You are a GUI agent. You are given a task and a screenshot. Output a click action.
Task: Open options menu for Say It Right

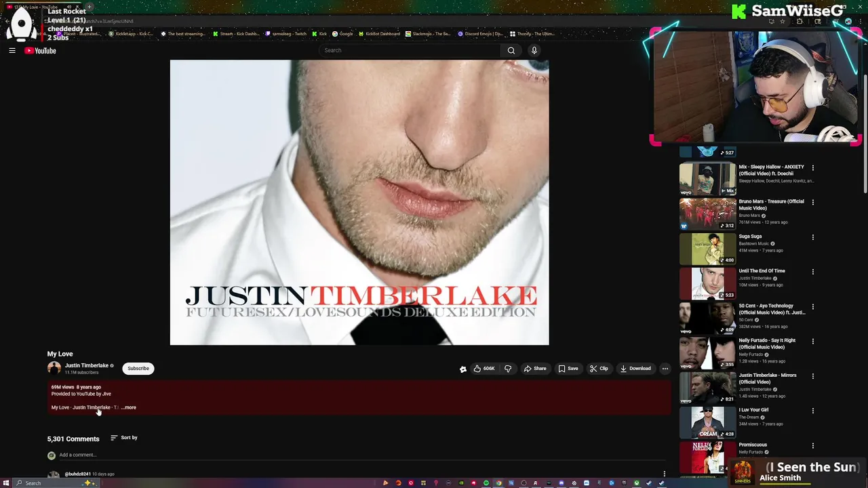(x=813, y=341)
